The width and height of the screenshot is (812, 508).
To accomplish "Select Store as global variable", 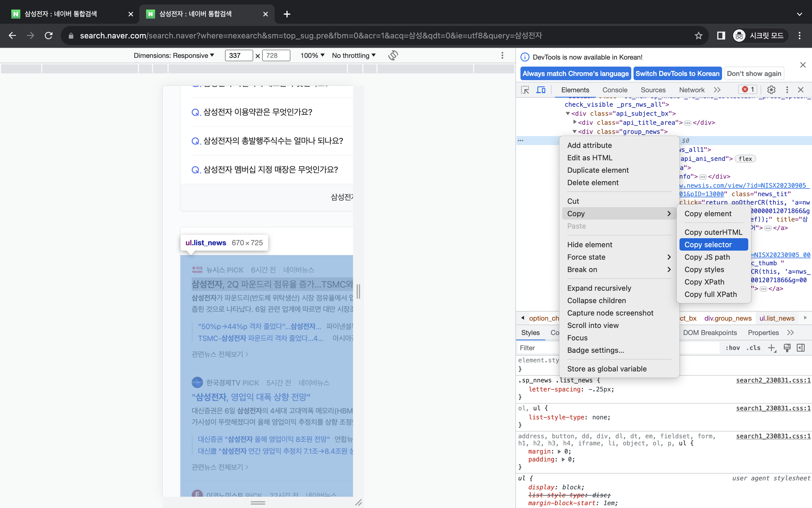I will (x=619, y=369).
